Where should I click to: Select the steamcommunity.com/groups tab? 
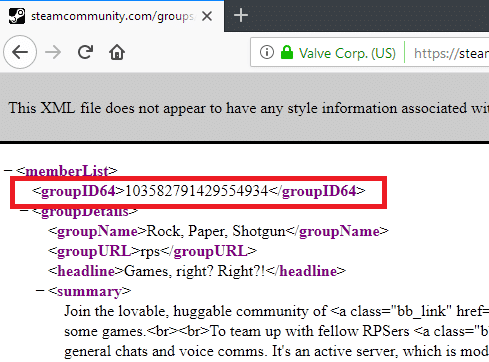[112, 16]
